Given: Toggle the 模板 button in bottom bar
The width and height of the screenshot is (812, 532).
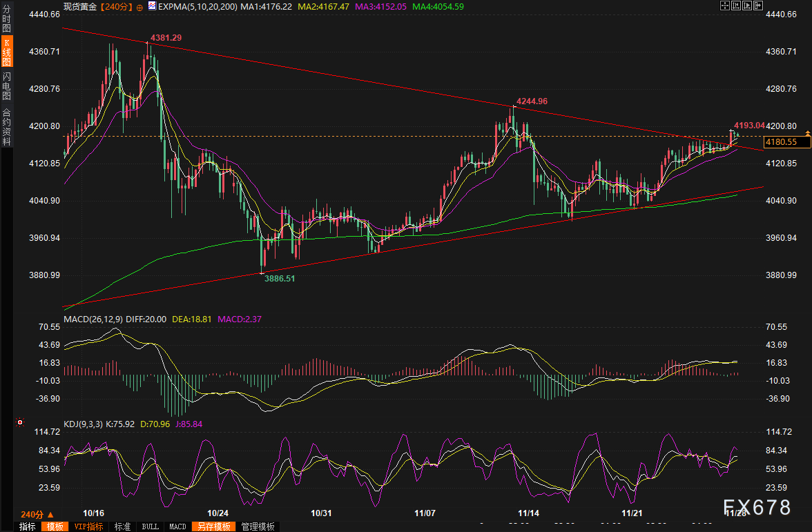Looking at the screenshot, I should coord(54,526).
